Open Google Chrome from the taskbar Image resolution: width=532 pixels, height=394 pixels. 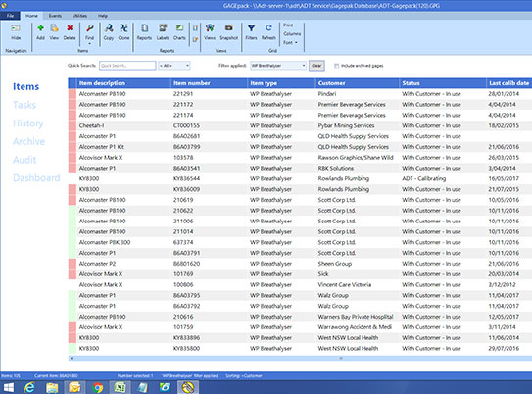click(x=98, y=387)
